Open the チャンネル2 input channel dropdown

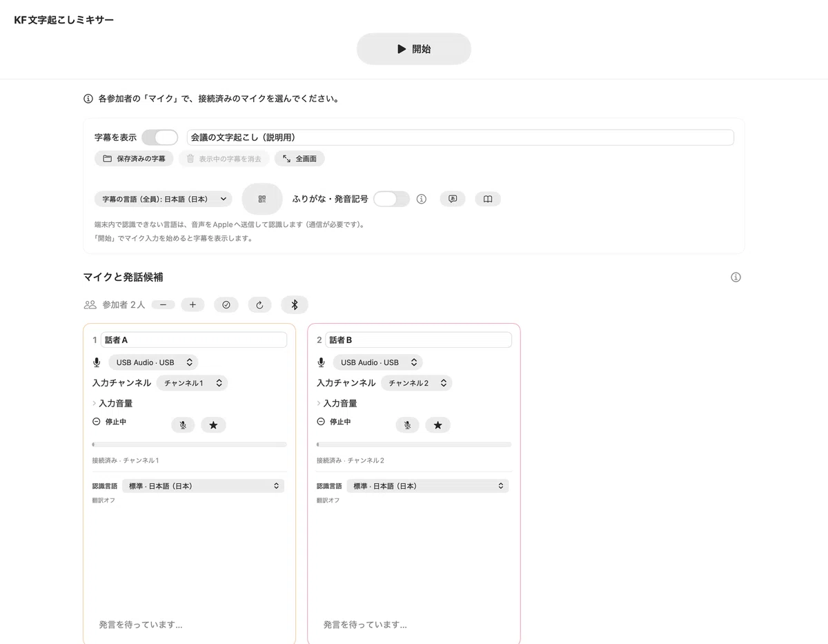coord(417,382)
